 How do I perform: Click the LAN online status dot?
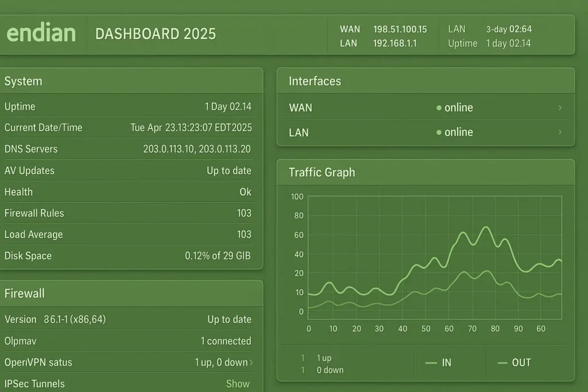point(439,133)
